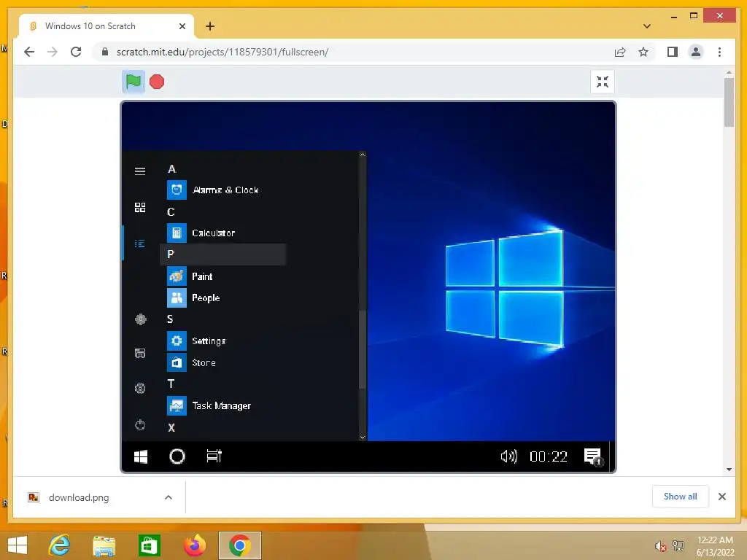This screenshot has height=560, width=747.
Task: Go back with Chrome's back arrow
Action: tap(29, 52)
